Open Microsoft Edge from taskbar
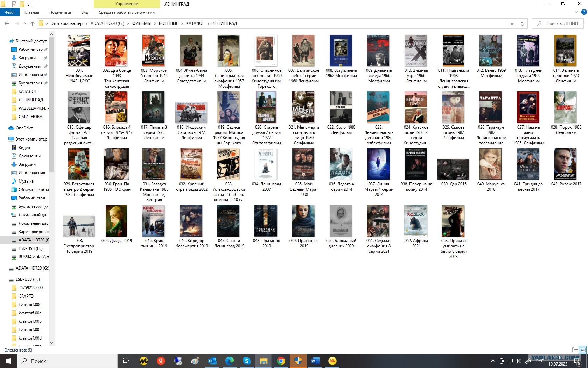The image size is (588, 368). pos(229,361)
